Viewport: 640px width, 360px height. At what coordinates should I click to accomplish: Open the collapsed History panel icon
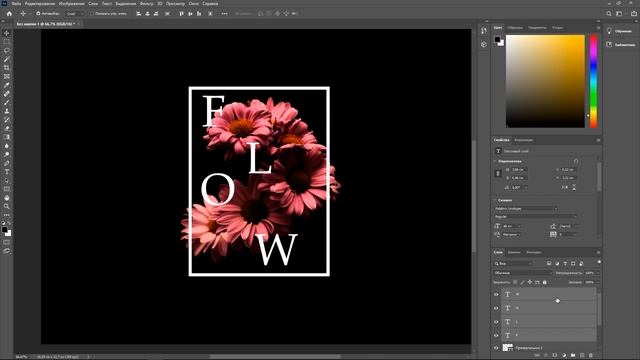pos(484,31)
